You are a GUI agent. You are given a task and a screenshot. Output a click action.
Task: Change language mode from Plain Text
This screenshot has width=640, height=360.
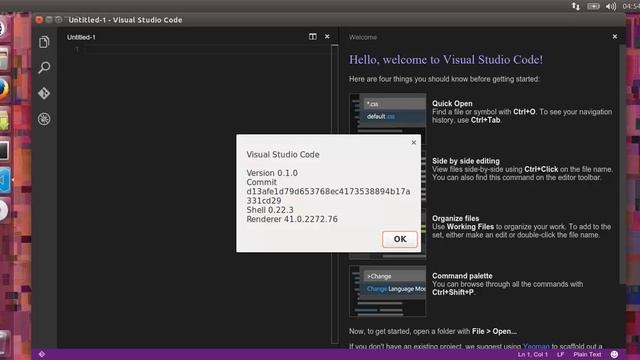tap(587, 354)
